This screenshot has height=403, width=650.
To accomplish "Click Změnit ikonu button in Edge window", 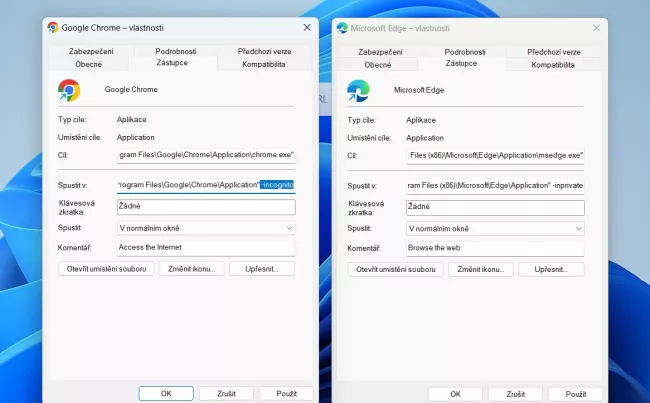I will tap(481, 269).
